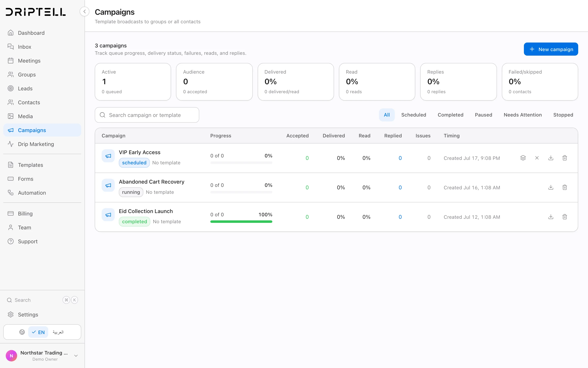
Task: Cancel VIP Early Access with the X icon
Action: click(x=537, y=158)
